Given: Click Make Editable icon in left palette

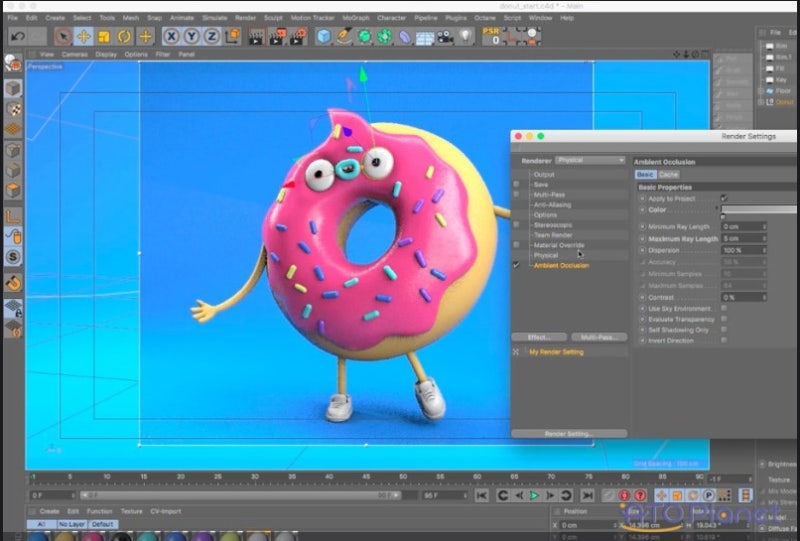Looking at the screenshot, I should click(x=13, y=63).
